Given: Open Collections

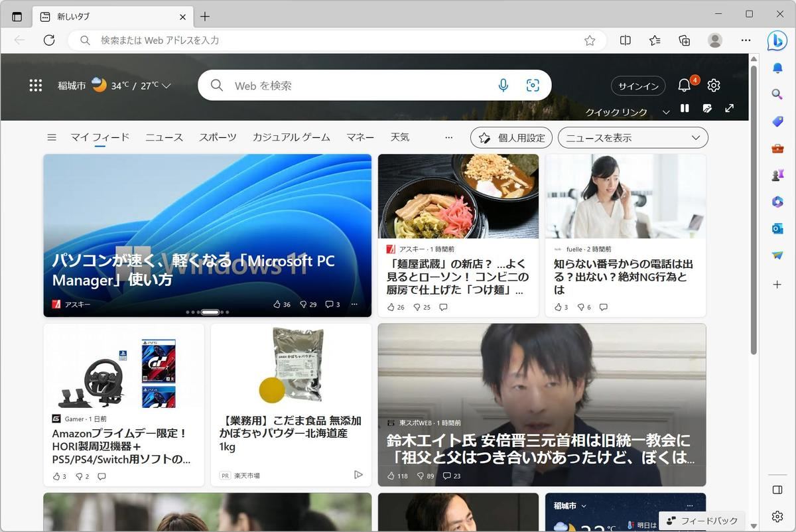Looking at the screenshot, I should coord(685,40).
